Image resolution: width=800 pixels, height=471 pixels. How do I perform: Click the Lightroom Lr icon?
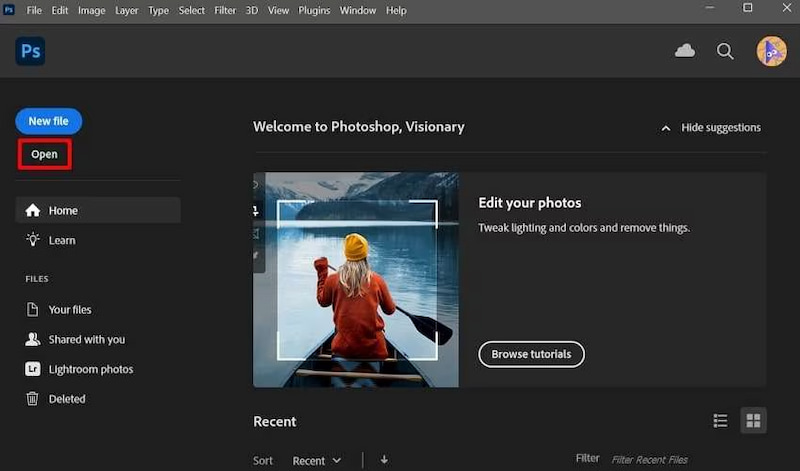tap(33, 369)
